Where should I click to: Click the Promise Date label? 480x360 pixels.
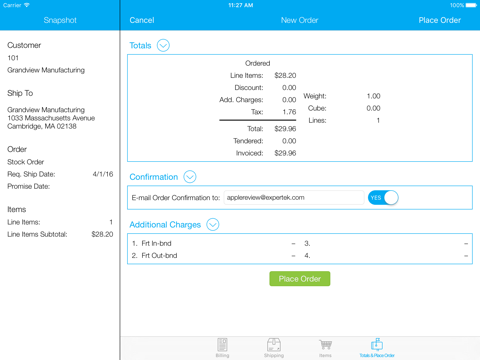[x=29, y=186]
